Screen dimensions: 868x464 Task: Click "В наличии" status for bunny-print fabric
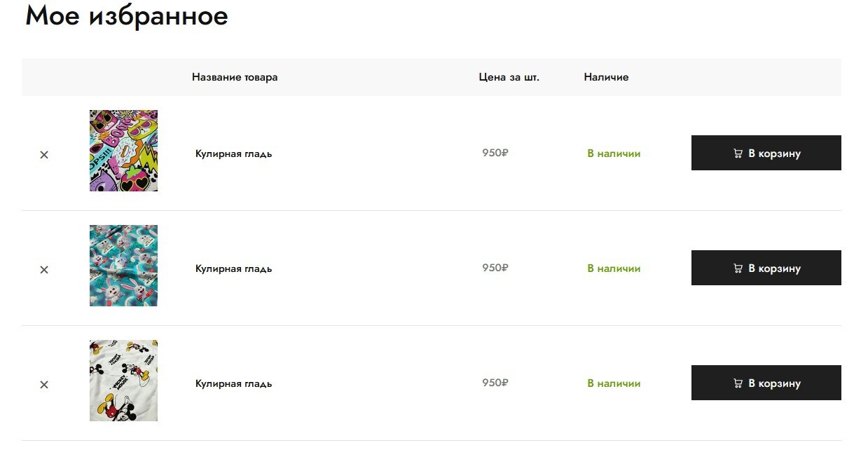pos(614,268)
